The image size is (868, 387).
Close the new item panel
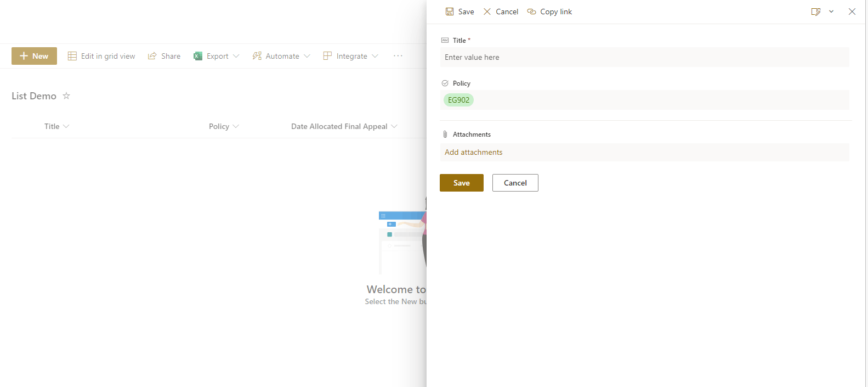point(852,12)
